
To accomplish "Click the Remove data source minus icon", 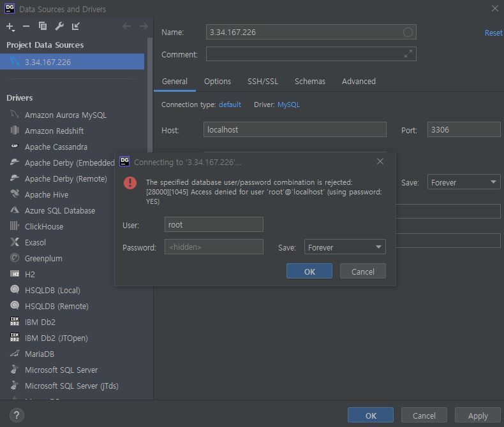I will click(26, 26).
